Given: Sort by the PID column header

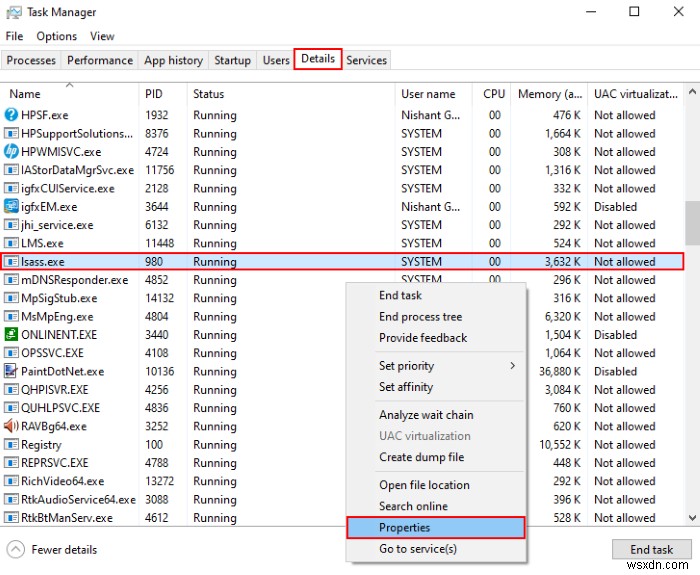Looking at the screenshot, I should click(x=163, y=94).
